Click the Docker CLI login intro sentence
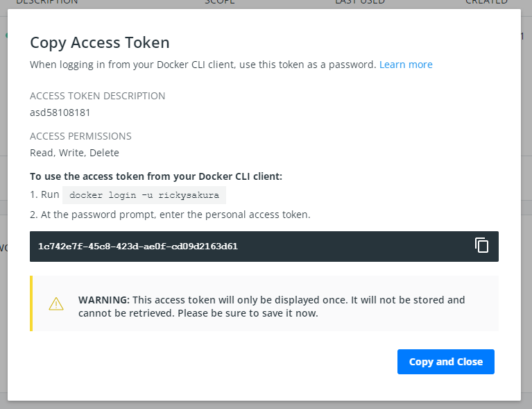The image size is (532, 409). [x=203, y=65]
